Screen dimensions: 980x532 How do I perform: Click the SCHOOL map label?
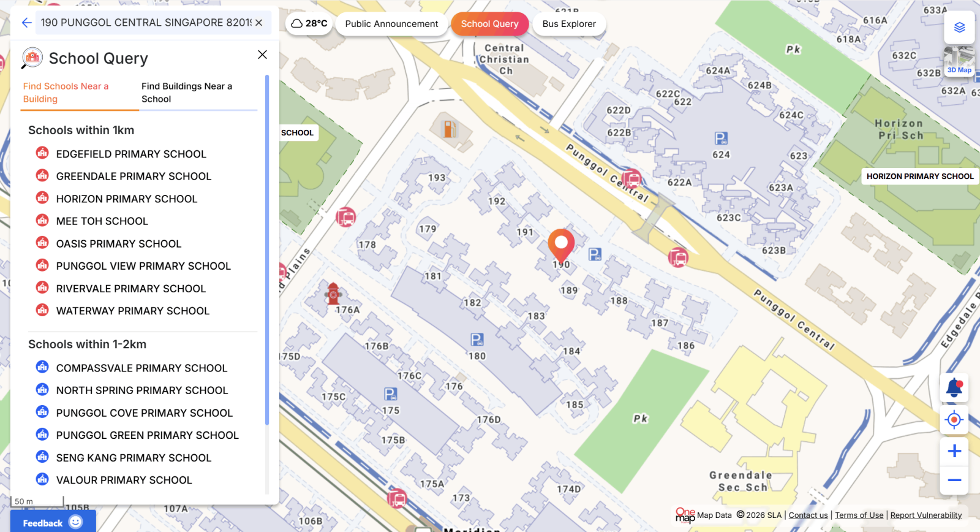298,133
